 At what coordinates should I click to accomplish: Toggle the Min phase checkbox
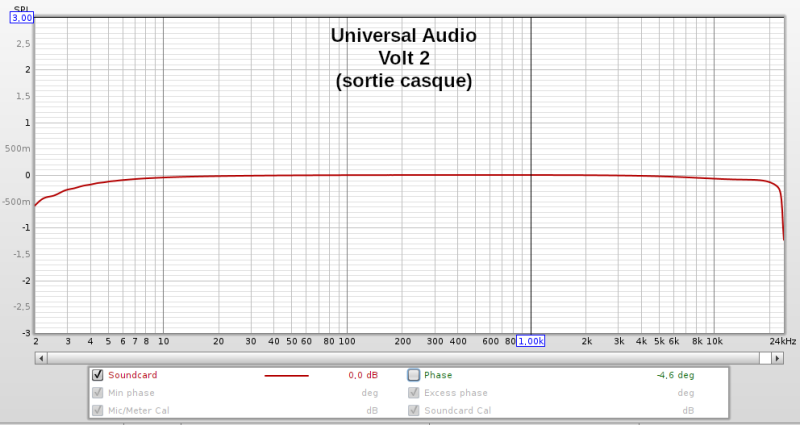click(97, 393)
